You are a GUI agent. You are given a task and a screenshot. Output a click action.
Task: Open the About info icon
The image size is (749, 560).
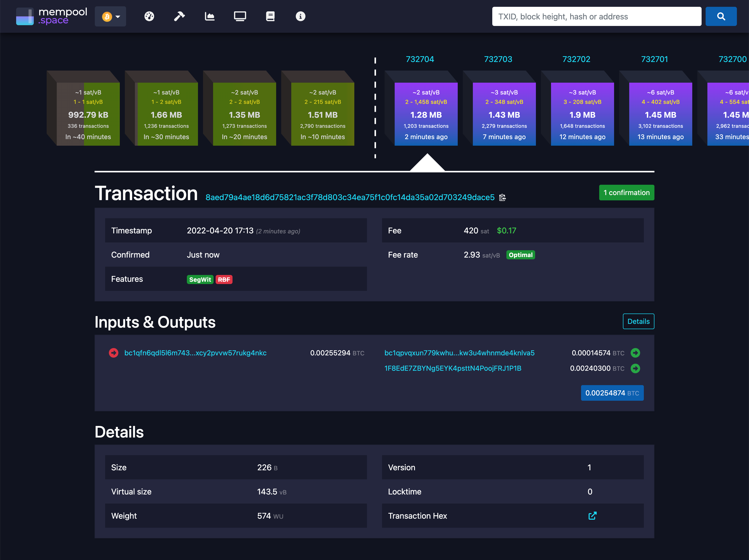300,16
